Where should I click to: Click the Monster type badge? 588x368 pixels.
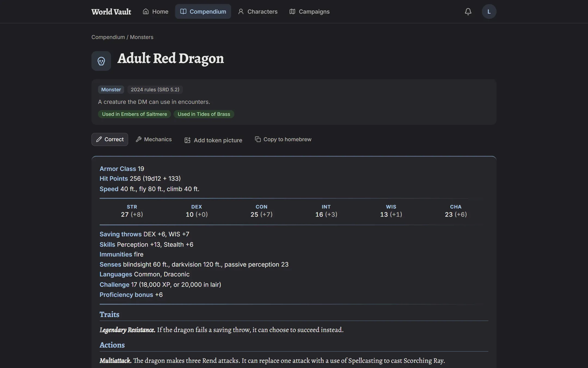point(111,89)
